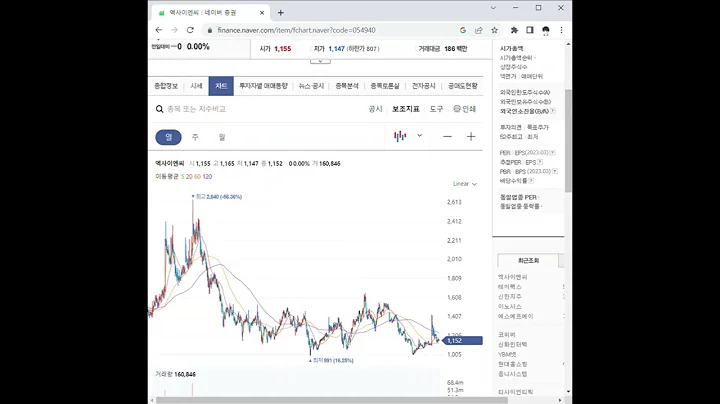Click the forward navigation arrow
Screen dimensions: 720x404
pyautogui.click(x=174, y=30)
